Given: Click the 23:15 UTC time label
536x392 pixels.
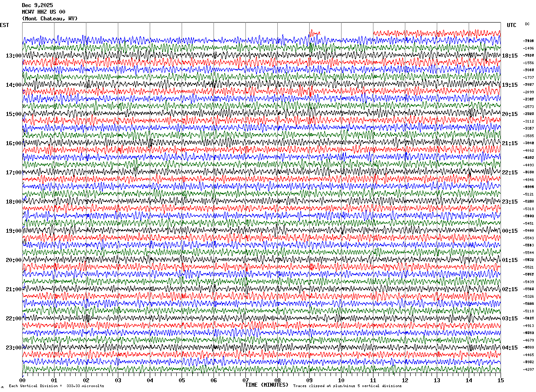Looking at the screenshot, I should coord(510,202).
